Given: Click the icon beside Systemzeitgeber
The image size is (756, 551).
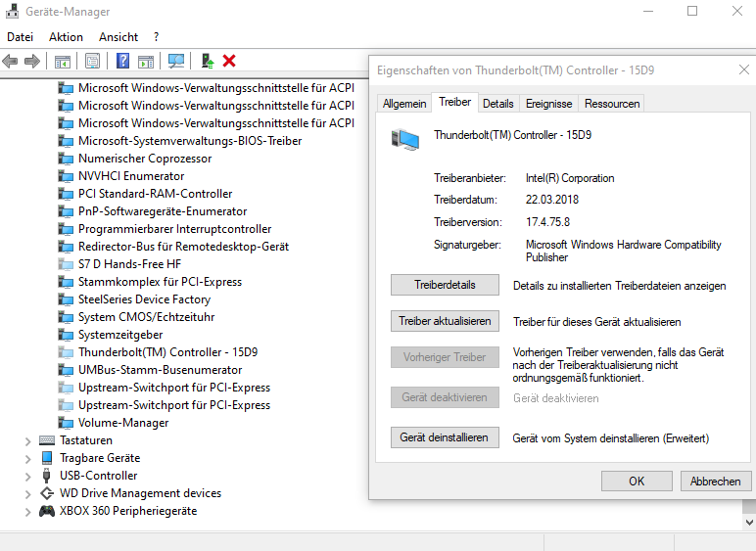Looking at the screenshot, I should [x=66, y=335].
